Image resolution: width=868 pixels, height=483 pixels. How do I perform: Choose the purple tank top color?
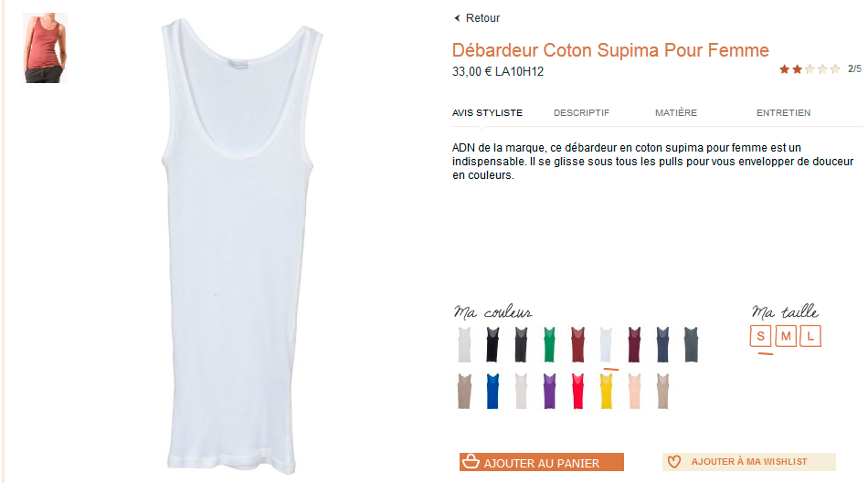549,391
